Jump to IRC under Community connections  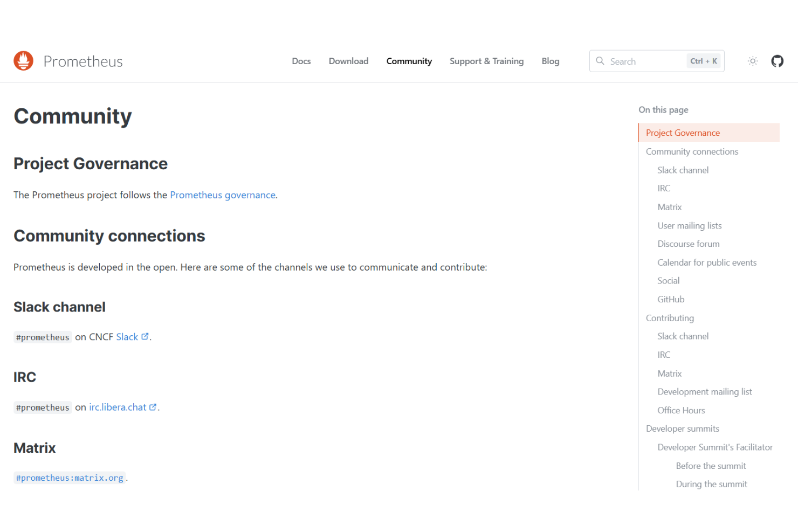pyautogui.click(x=664, y=188)
